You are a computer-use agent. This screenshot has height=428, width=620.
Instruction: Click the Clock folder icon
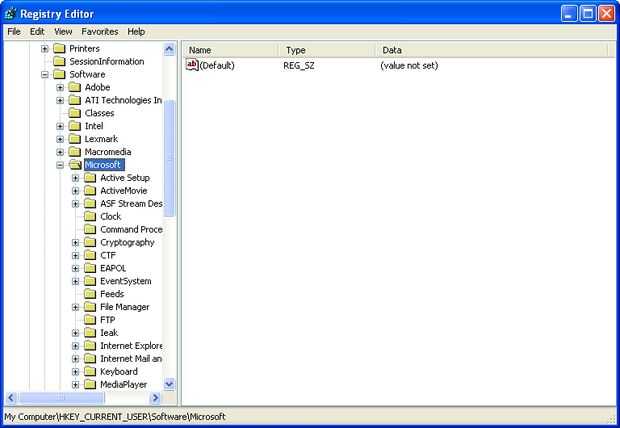point(90,216)
